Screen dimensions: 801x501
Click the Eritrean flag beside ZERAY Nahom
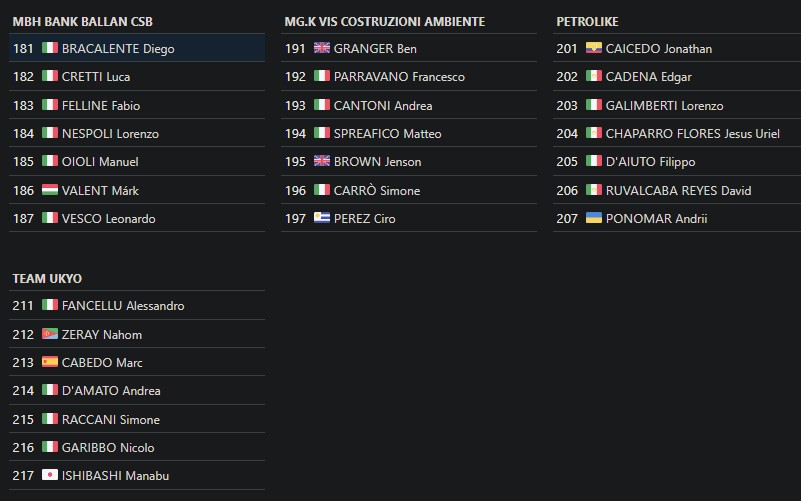tap(50, 334)
